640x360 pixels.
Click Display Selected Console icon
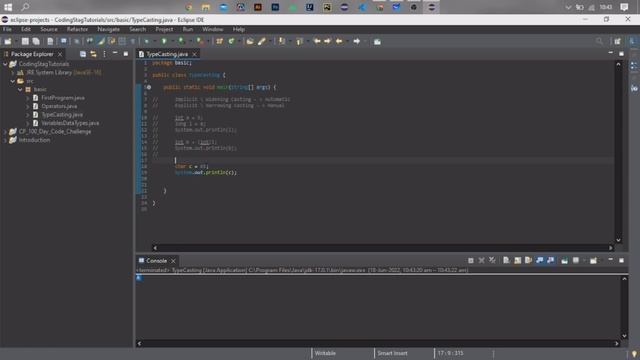pyautogui.click(x=576, y=260)
